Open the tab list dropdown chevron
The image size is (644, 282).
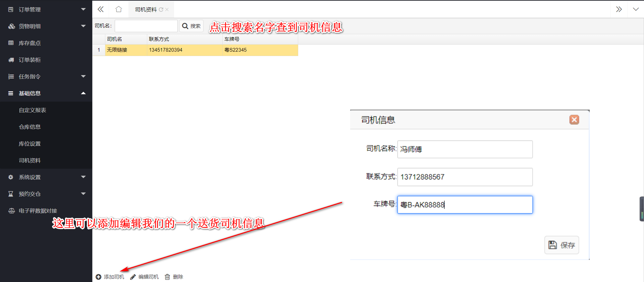click(636, 9)
